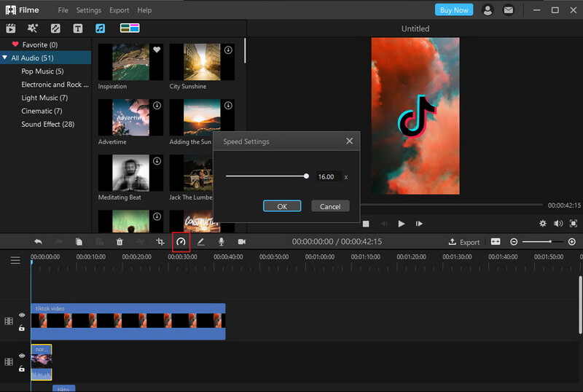Zoom out the timeline with the minus icon
Image resolution: width=583 pixels, height=392 pixels.
pyautogui.click(x=514, y=242)
